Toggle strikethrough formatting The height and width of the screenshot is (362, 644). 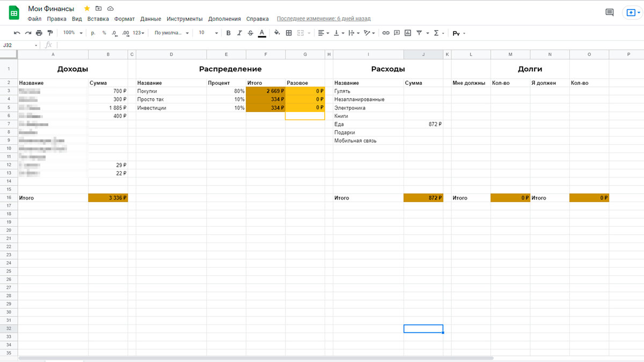click(251, 33)
